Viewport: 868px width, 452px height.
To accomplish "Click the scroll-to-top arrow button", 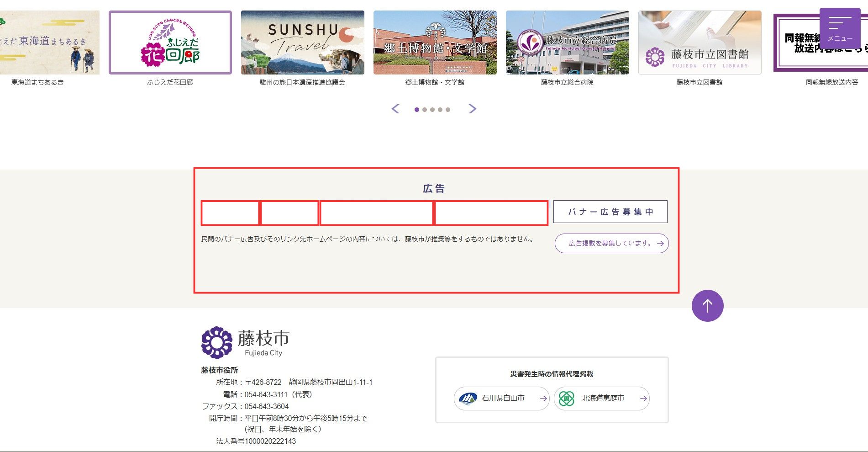I will pos(707,306).
